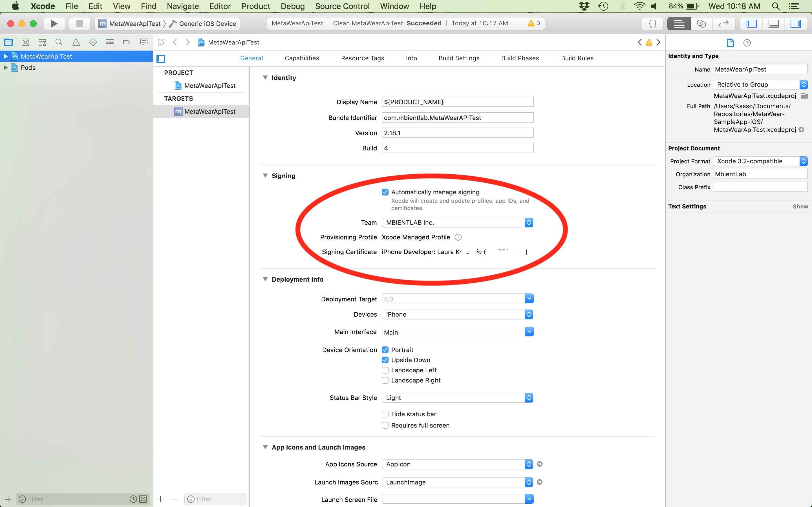Click the add target plus button
The image size is (812, 507).
pos(161,499)
